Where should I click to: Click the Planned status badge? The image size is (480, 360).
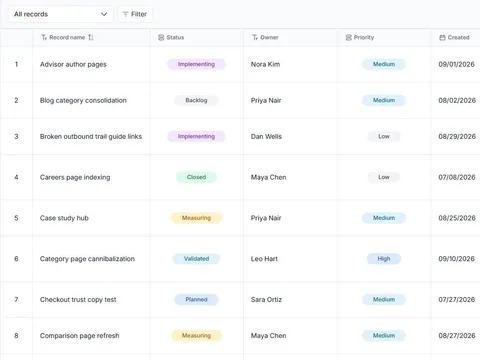click(x=196, y=300)
